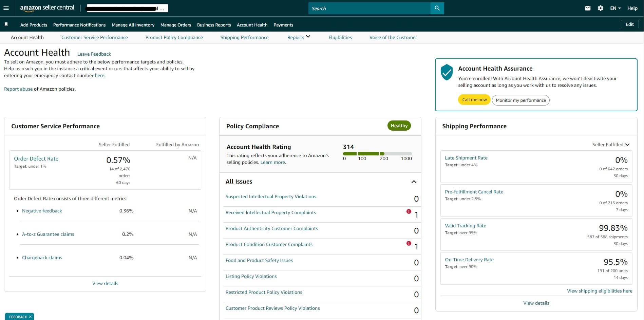The height and width of the screenshot is (320, 644).
Task: Click View details under Customer Service Performance
Action: click(105, 283)
